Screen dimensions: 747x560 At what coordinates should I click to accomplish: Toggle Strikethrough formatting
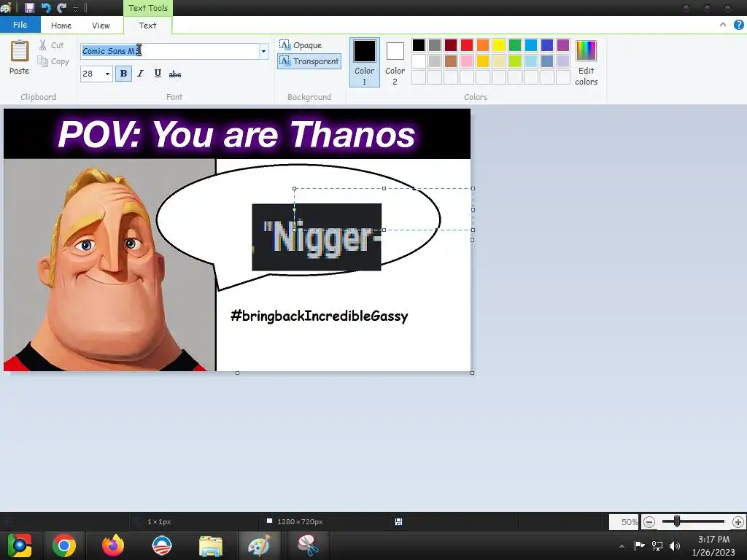click(175, 74)
